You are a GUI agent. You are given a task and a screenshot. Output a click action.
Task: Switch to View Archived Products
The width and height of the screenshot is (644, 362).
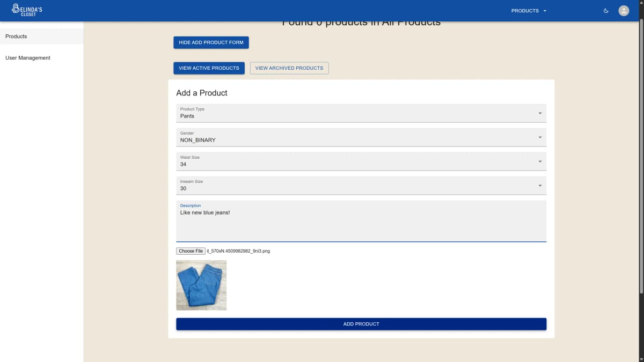coord(289,68)
